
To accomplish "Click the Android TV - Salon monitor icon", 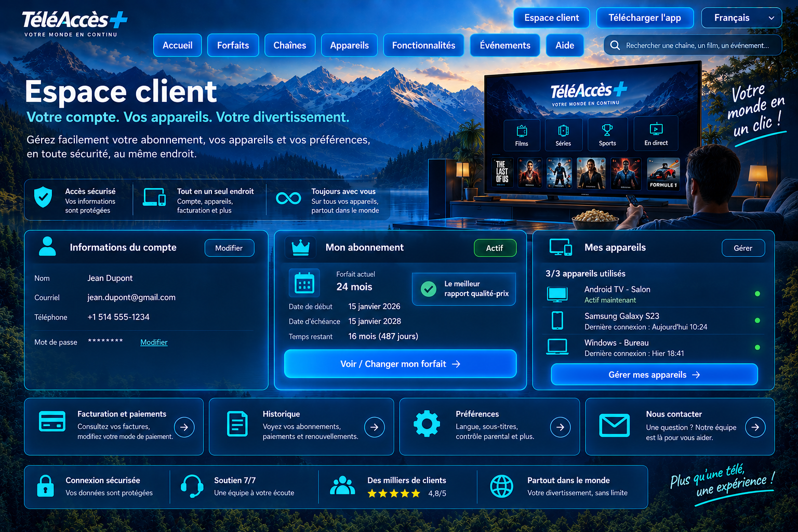I will (557, 294).
